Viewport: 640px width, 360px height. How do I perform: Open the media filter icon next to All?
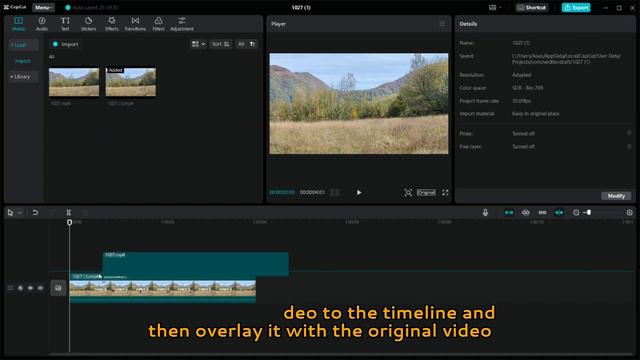tap(253, 44)
